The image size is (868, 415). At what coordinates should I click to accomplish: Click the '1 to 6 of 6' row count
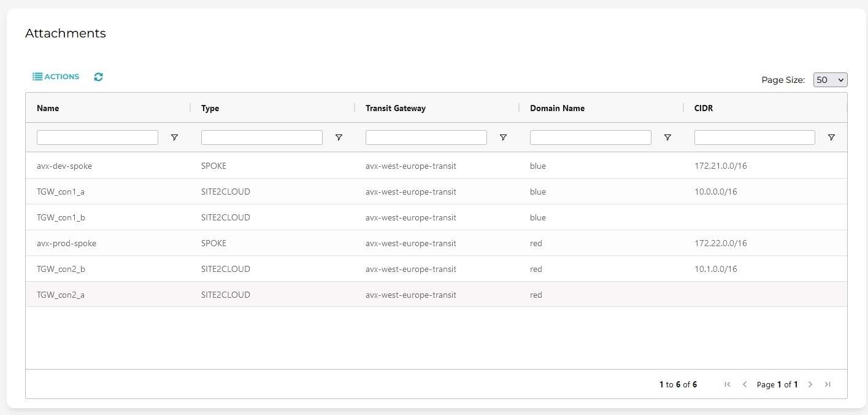point(678,384)
